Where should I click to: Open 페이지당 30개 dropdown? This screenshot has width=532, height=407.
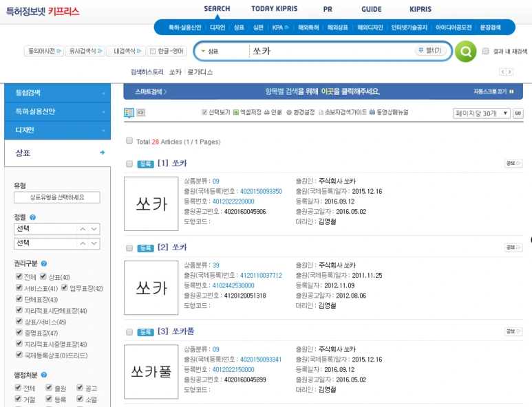(482, 113)
